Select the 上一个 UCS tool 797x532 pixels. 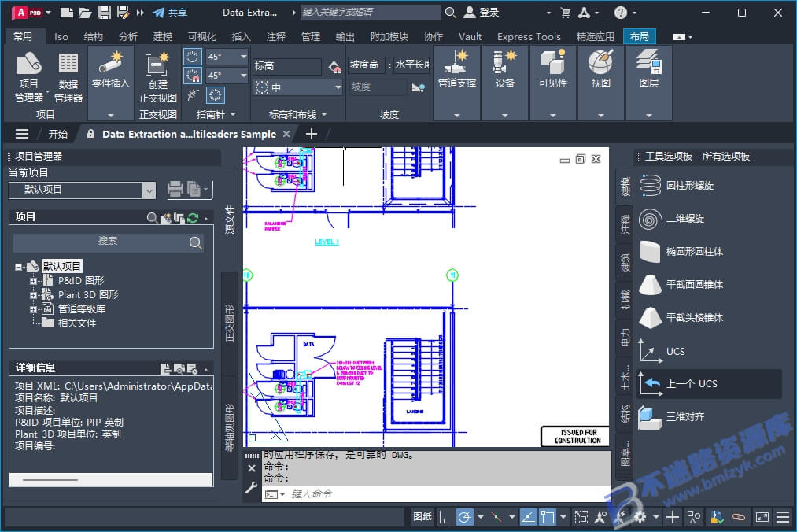click(x=709, y=383)
